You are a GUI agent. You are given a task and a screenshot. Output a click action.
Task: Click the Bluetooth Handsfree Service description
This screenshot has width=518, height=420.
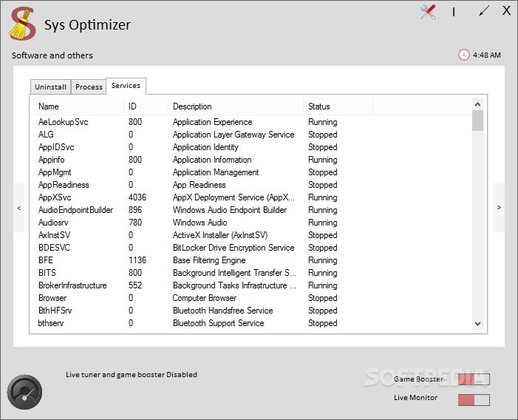tap(223, 311)
